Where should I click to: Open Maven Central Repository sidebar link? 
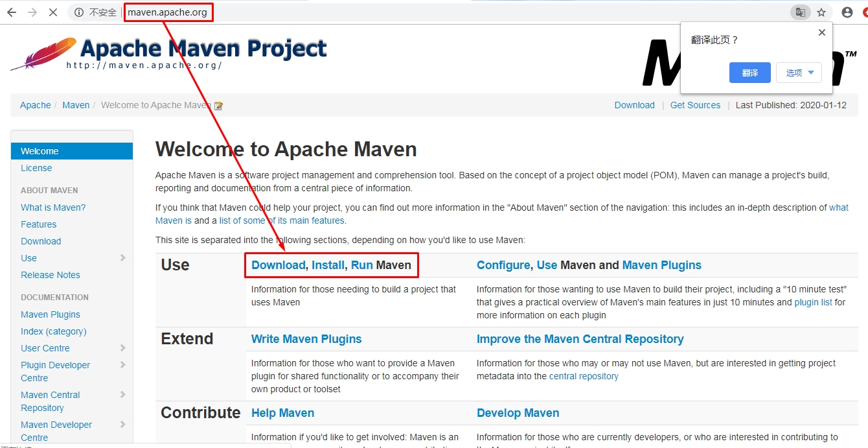51,401
